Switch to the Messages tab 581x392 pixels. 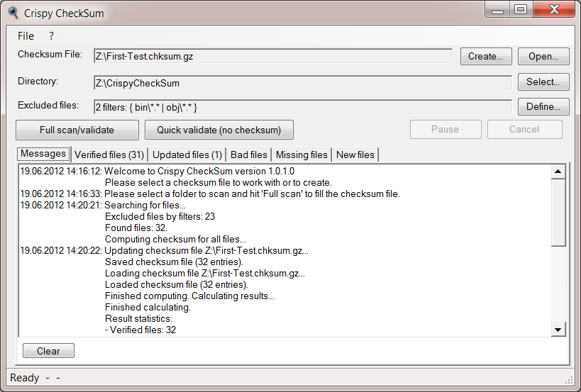point(43,154)
